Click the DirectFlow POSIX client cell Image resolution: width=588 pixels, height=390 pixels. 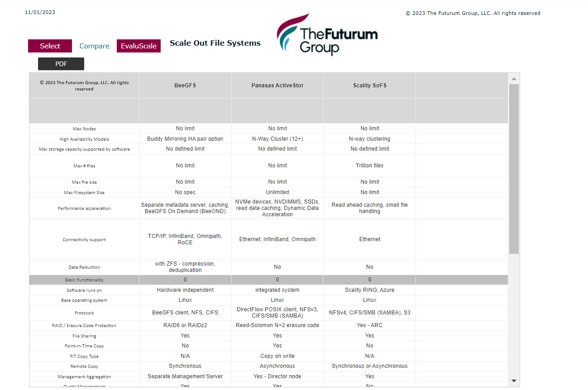(x=277, y=313)
